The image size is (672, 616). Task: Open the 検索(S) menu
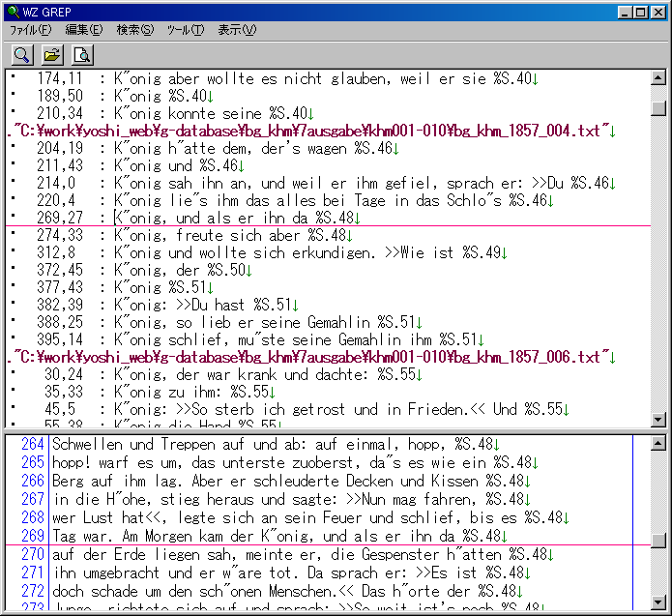click(x=135, y=30)
